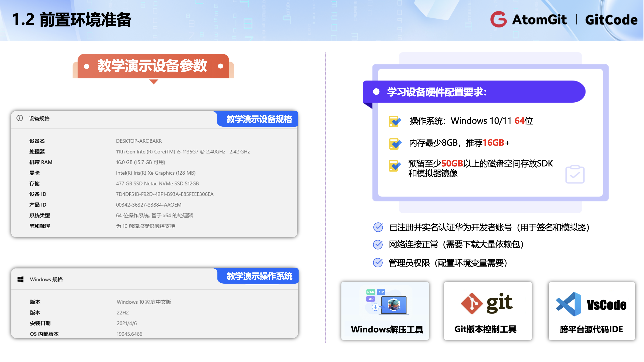Viewport: 644px width, 362px height.
Task: Click the GitCode wordmark text
Action: (x=611, y=20)
